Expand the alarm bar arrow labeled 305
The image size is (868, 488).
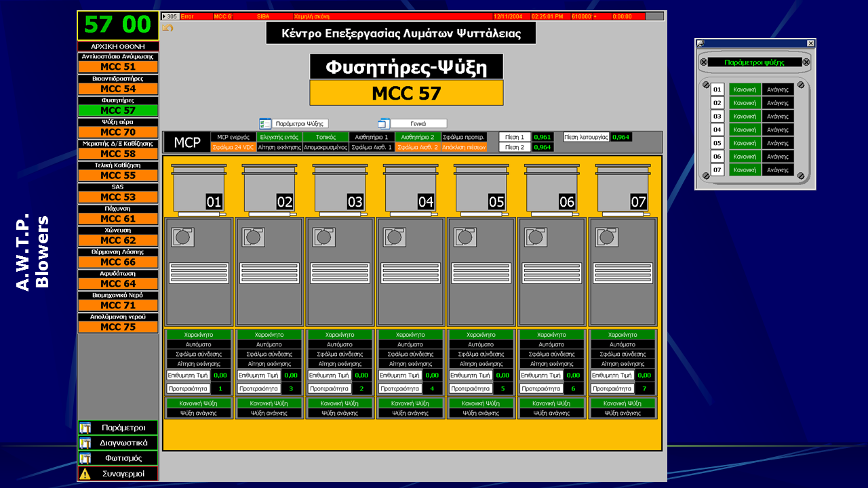(x=165, y=16)
